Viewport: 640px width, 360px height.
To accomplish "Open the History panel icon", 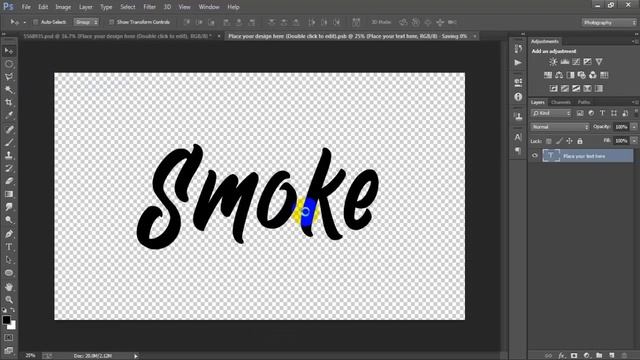I will (x=518, y=49).
